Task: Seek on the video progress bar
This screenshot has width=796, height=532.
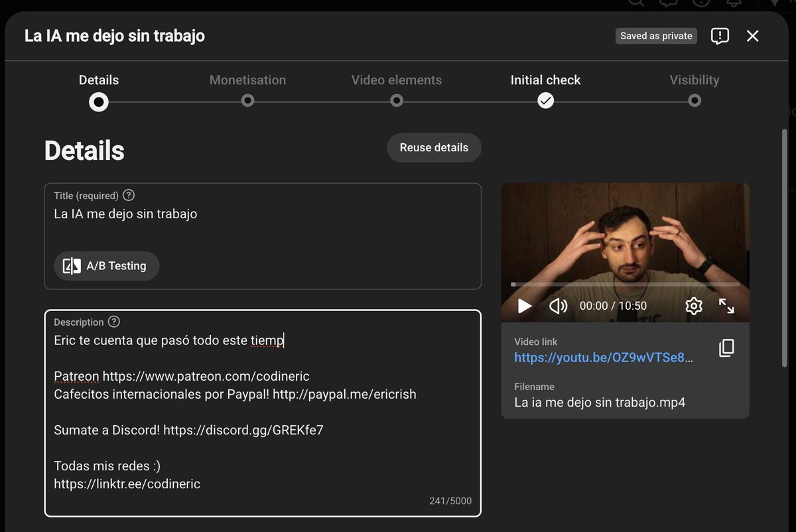Action: point(625,284)
